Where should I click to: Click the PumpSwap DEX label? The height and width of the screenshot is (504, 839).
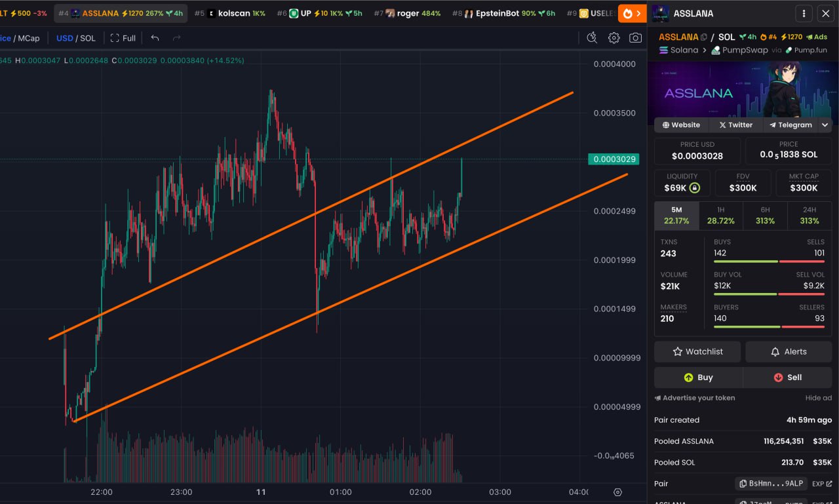pyautogui.click(x=739, y=50)
